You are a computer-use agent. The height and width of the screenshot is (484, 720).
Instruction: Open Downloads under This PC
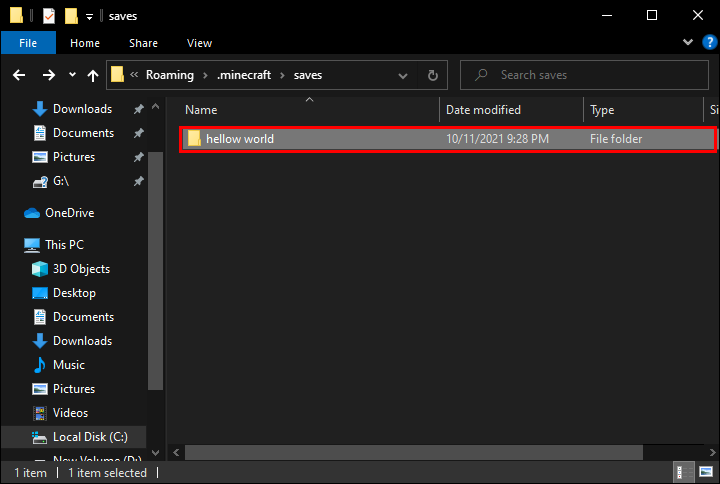tap(82, 341)
